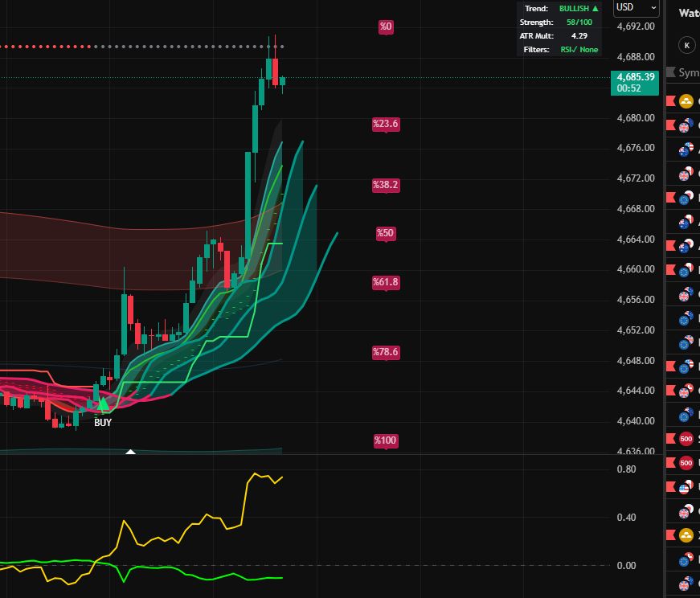
Task: Toggle the red flag beside the lower gold symbol
Action: click(x=670, y=535)
